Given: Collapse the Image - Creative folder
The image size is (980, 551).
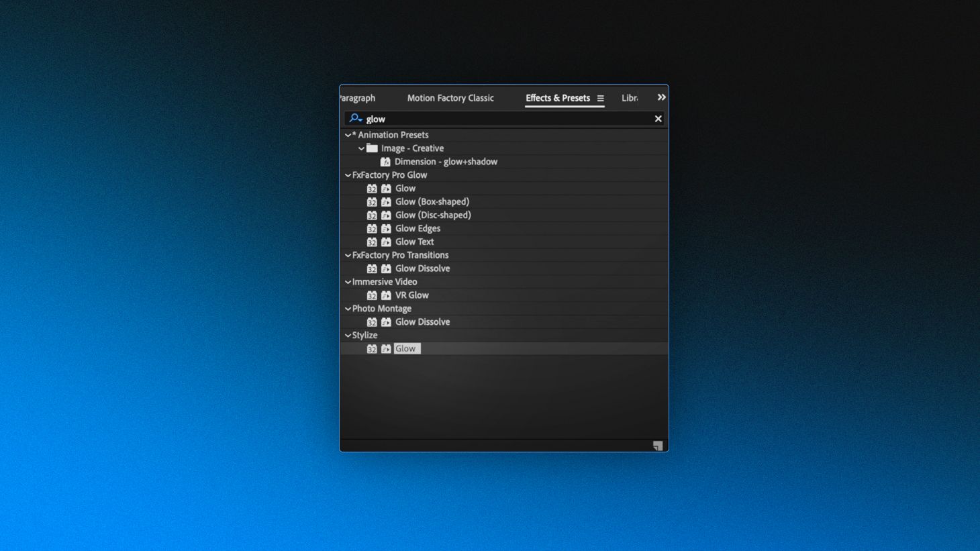Looking at the screenshot, I should (x=361, y=148).
